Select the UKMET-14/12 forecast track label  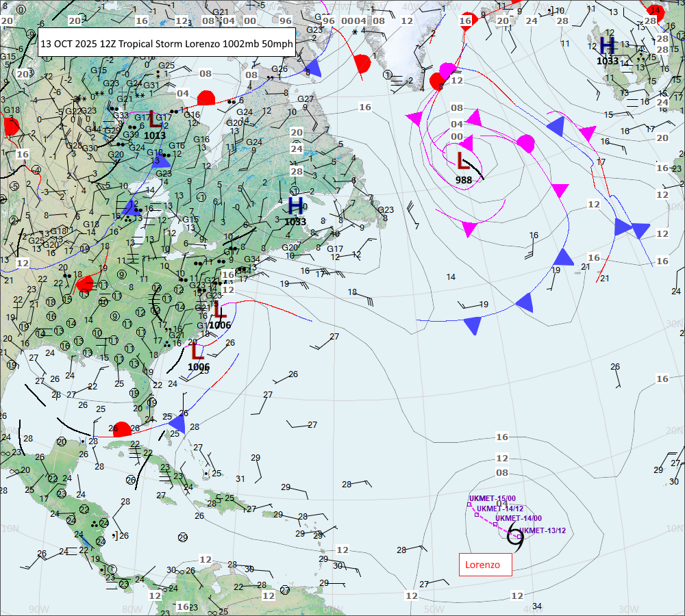(x=500, y=509)
